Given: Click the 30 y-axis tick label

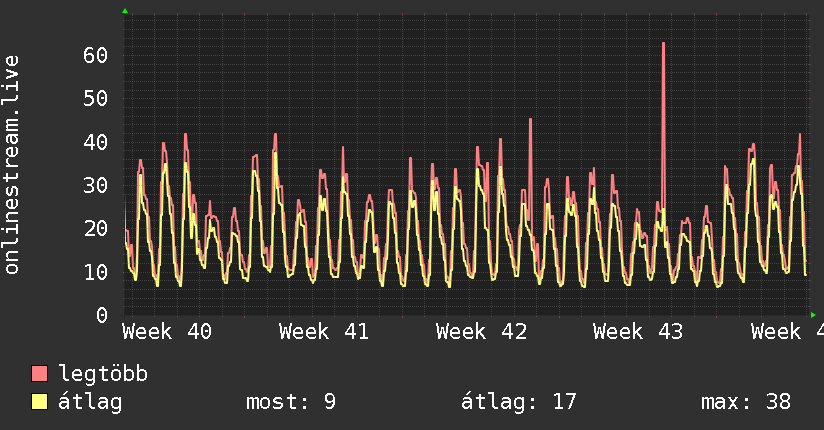Looking at the screenshot, I should pyautogui.click(x=95, y=185).
